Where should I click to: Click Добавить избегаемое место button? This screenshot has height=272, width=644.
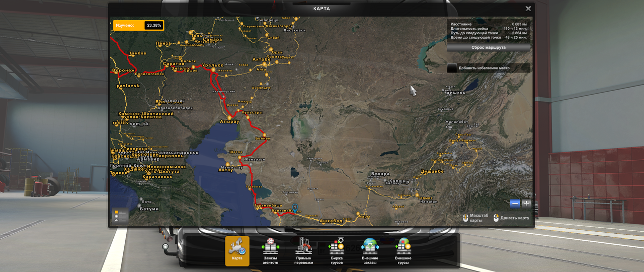click(489, 68)
